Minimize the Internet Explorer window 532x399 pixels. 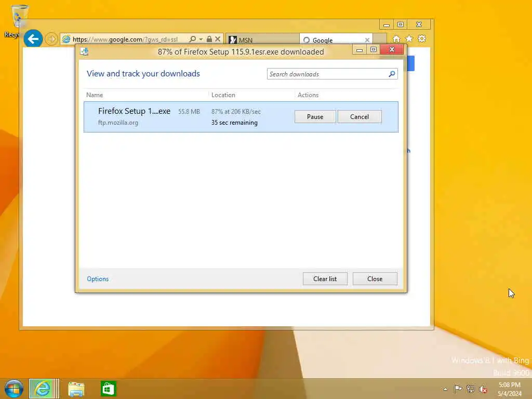pos(386,25)
